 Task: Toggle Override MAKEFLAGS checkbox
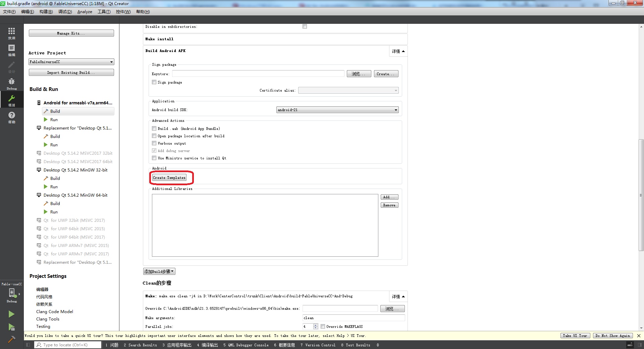323,327
